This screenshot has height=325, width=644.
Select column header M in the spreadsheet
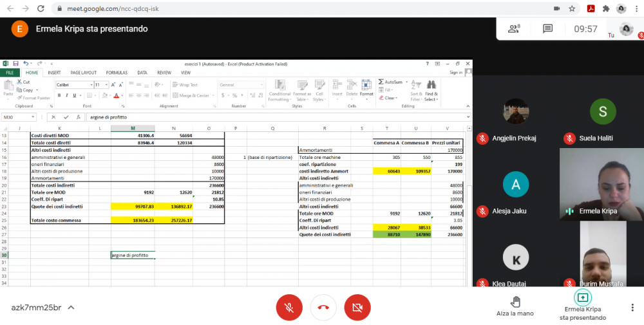pos(133,129)
